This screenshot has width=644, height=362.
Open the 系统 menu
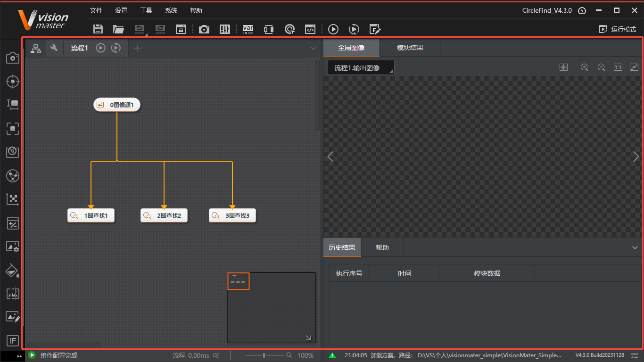pyautogui.click(x=171, y=10)
